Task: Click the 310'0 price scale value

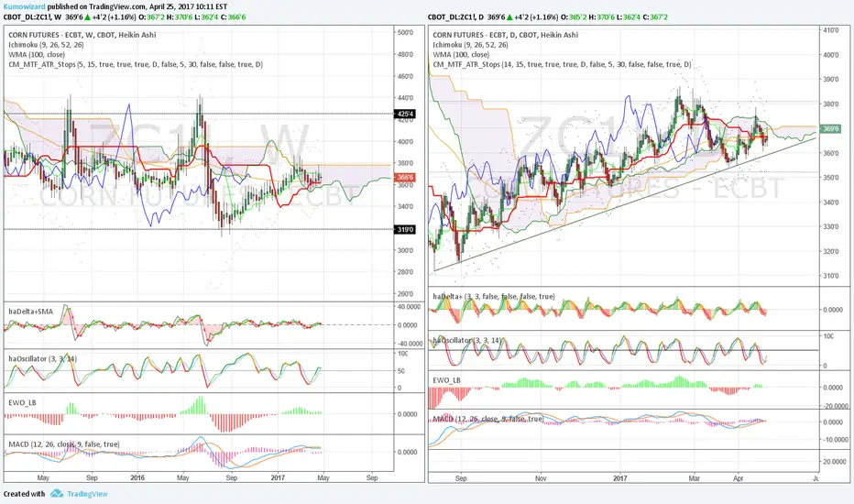Action: click(x=830, y=276)
